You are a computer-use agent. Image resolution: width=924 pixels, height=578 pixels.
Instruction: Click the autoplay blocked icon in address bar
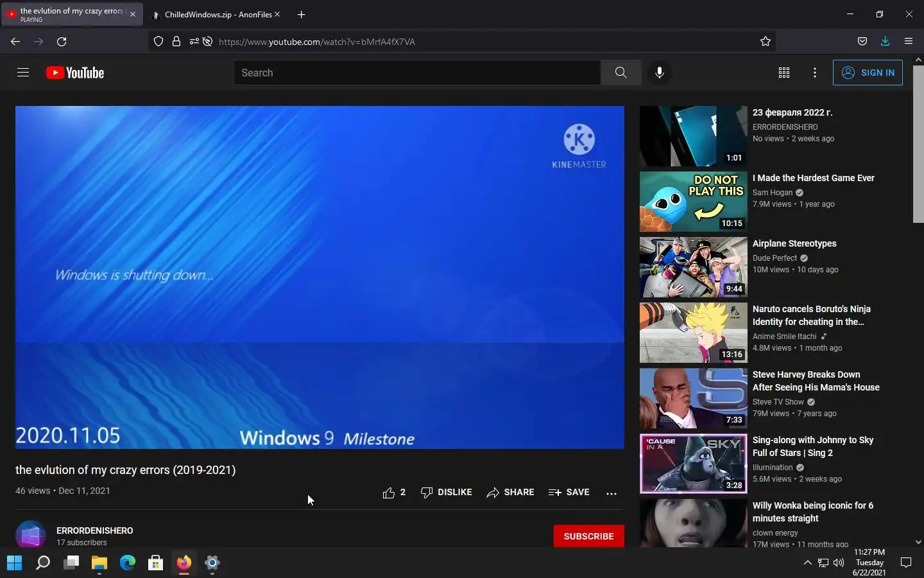207,41
